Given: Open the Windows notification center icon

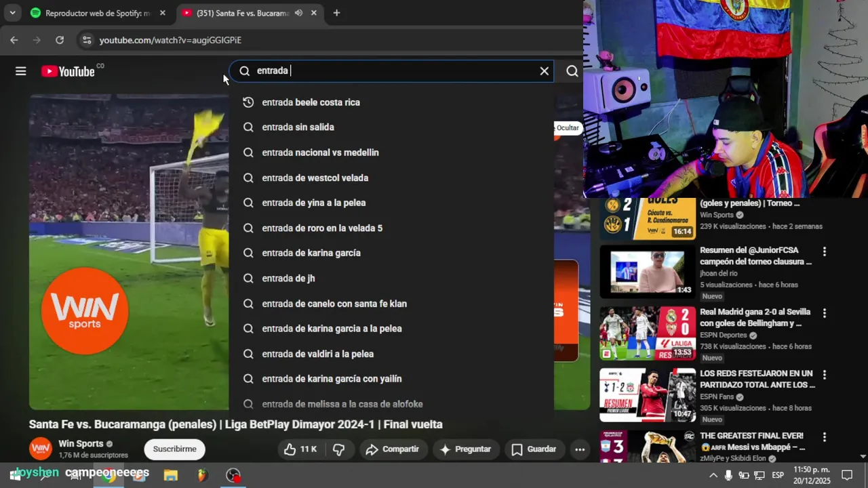Looking at the screenshot, I should (x=847, y=475).
